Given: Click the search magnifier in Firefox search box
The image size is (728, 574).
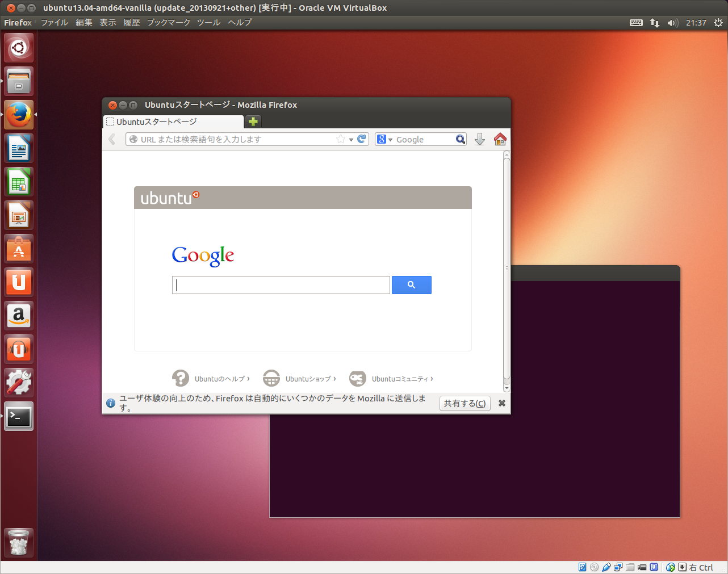Looking at the screenshot, I should [461, 139].
